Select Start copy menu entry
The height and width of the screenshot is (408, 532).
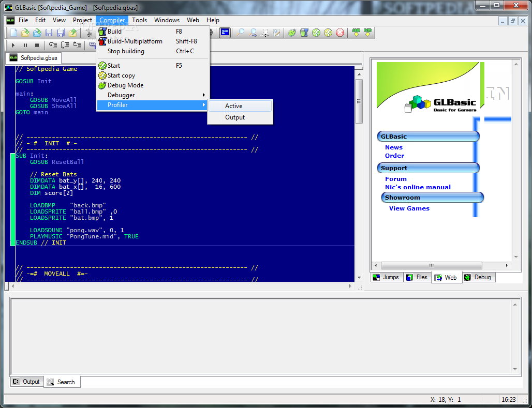tap(153, 75)
